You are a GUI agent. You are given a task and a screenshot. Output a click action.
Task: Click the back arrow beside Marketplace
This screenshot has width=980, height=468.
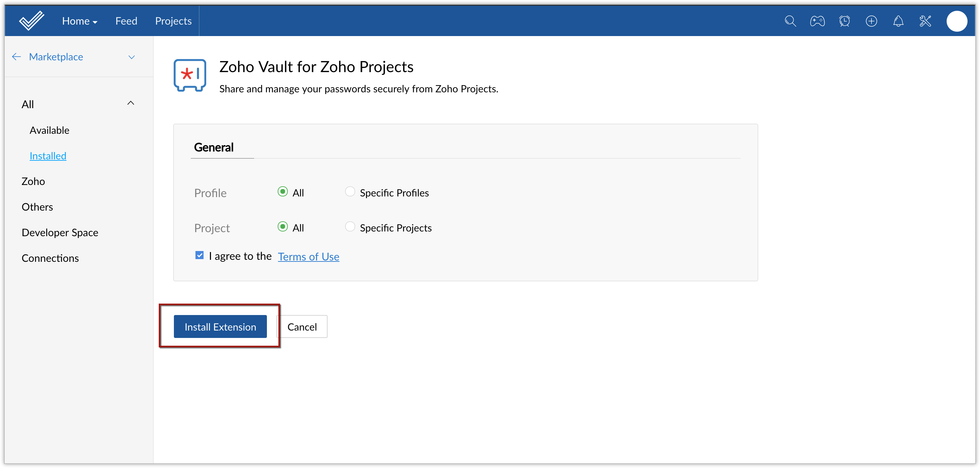click(17, 57)
